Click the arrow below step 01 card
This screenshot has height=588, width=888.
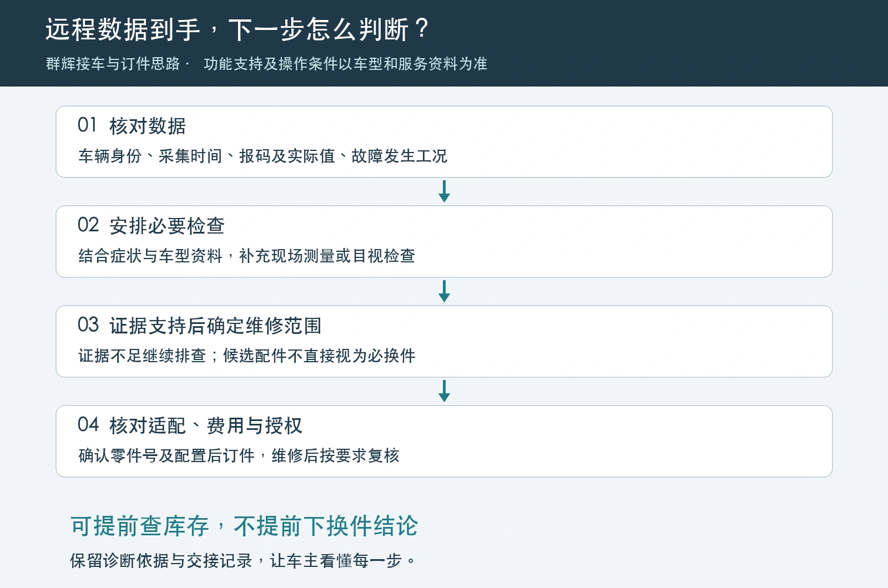[444, 191]
